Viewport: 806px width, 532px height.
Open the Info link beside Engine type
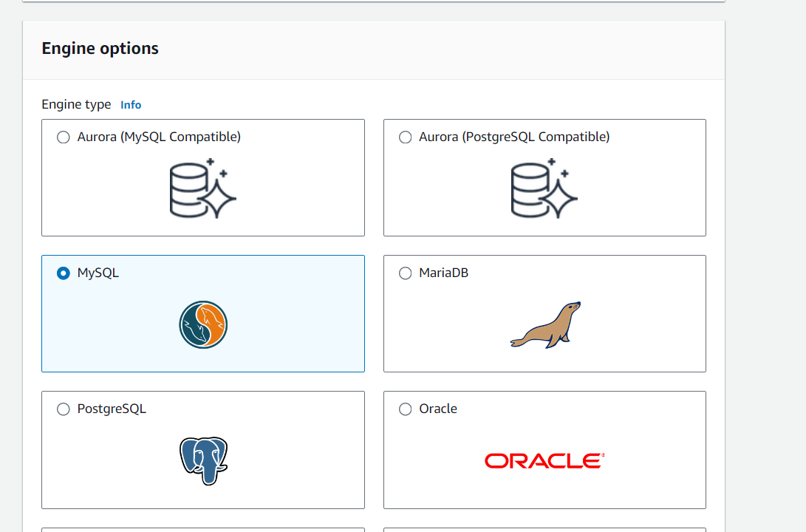pos(131,105)
